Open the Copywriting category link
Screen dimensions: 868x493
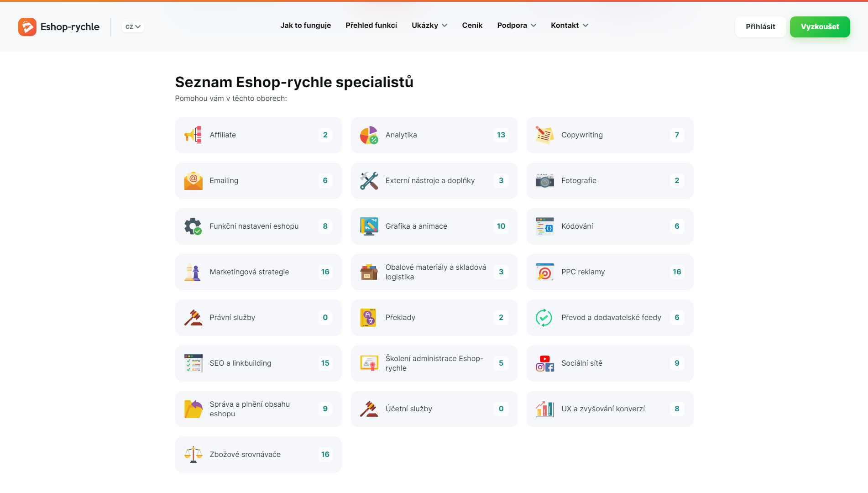582,135
